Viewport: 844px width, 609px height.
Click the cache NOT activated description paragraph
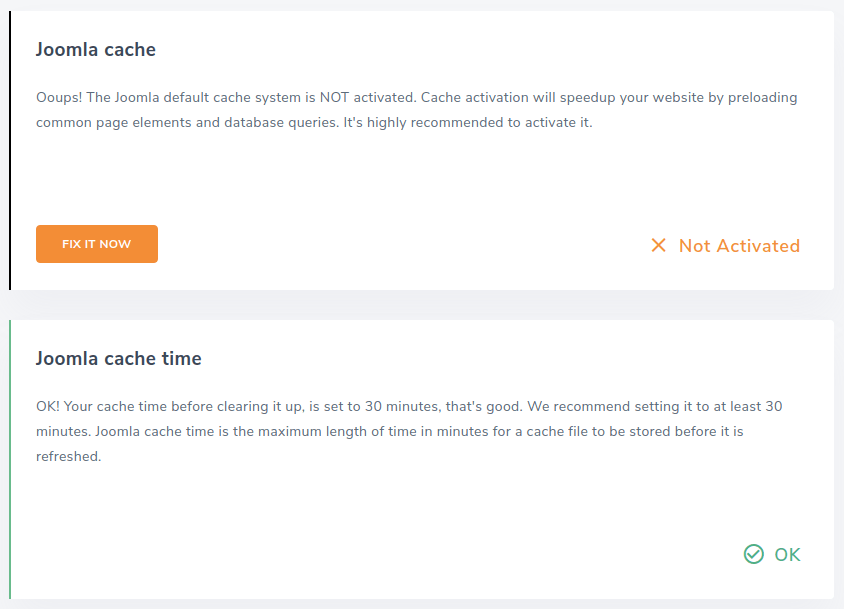tap(417, 110)
